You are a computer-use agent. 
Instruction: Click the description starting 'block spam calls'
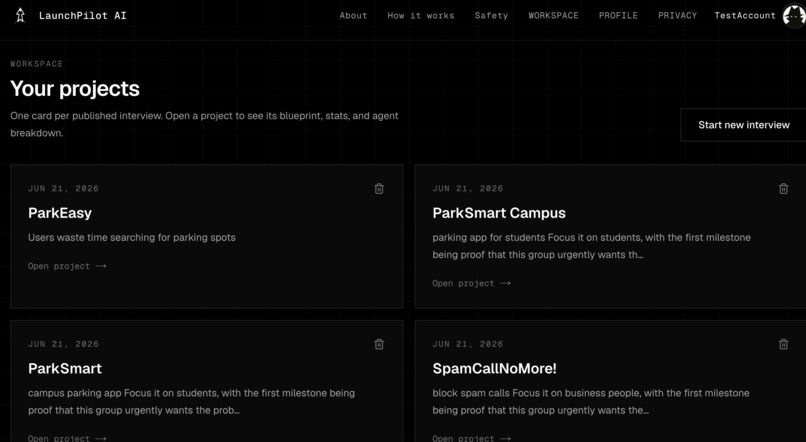591,401
